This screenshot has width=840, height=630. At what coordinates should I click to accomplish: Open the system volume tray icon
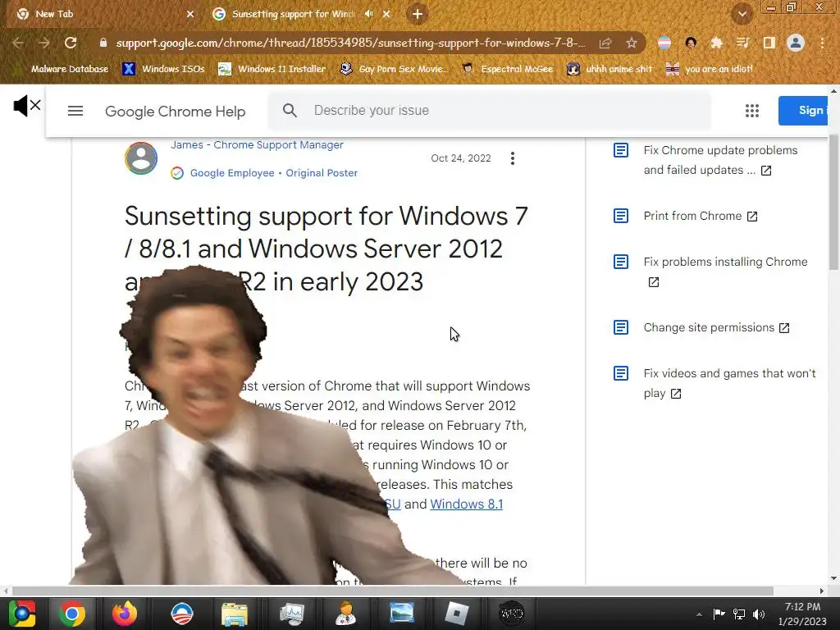(759, 614)
